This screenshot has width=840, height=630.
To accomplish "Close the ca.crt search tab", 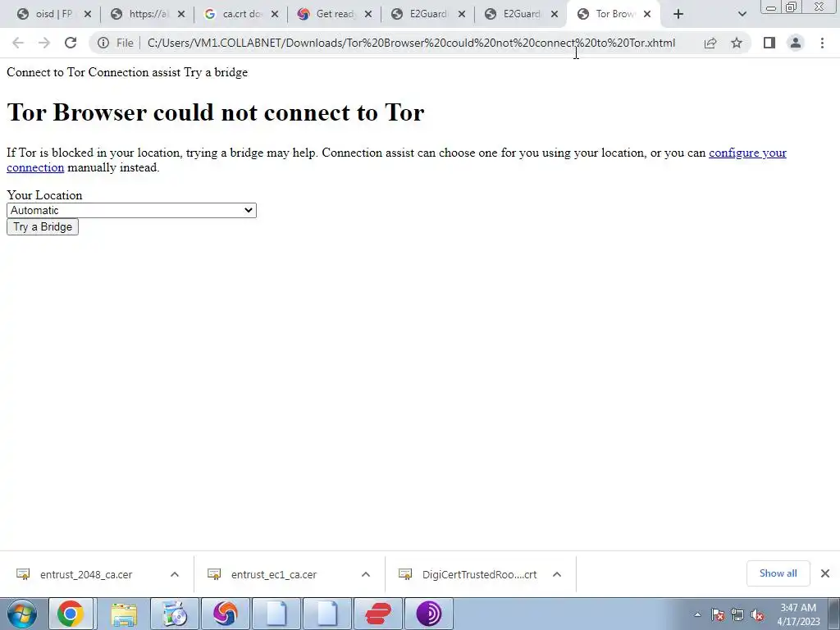I will click(275, 15).
